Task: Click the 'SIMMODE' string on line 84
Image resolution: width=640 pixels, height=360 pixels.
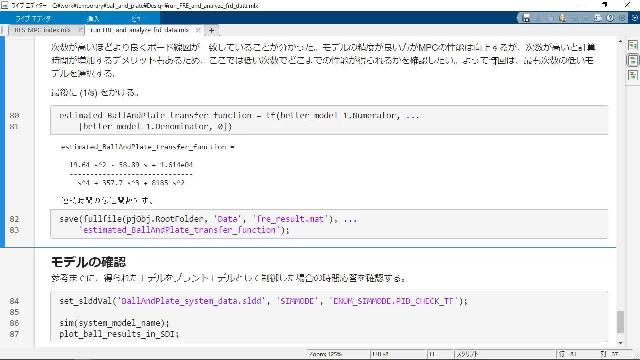Action: coord(297,301)
